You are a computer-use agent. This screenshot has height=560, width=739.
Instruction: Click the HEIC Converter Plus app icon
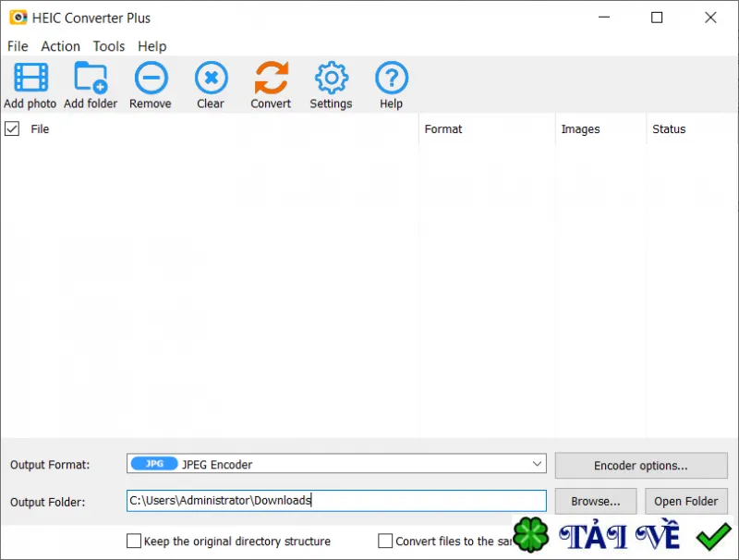pyautogui.click(x=18, y=18)
